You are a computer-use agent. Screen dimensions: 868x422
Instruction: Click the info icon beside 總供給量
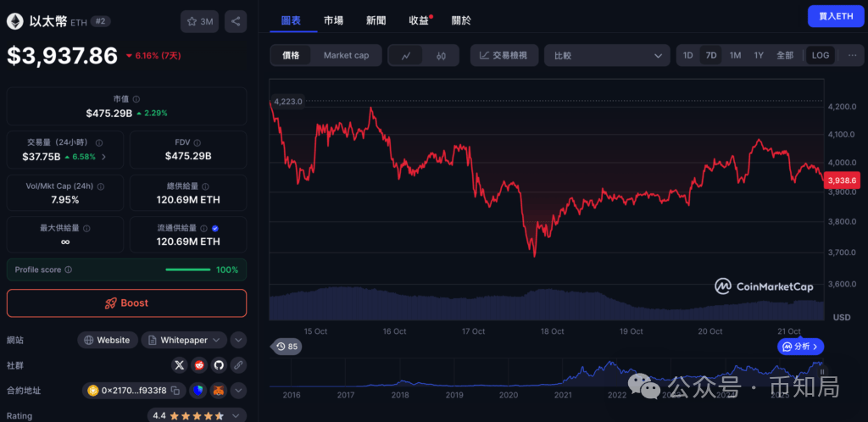(205, 186)
